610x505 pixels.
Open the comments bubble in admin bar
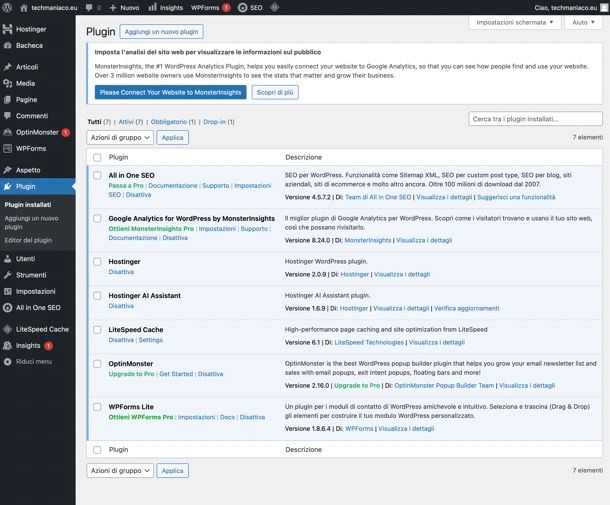tap(89, 7)
